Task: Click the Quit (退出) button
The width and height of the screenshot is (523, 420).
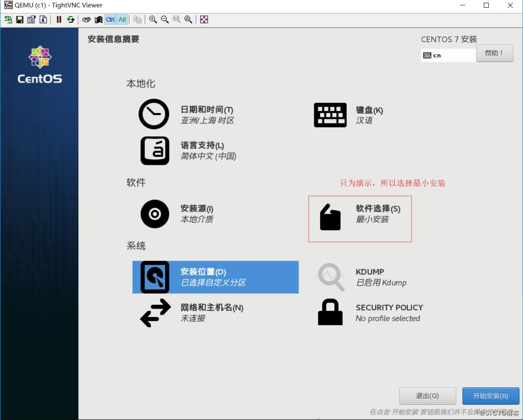Action: tap(427, 396)
